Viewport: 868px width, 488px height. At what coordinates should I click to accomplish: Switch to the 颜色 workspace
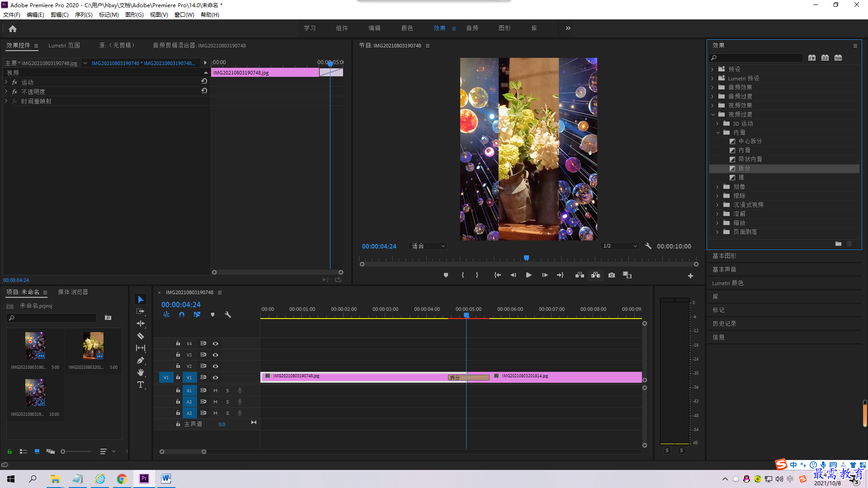coord(407,28)
